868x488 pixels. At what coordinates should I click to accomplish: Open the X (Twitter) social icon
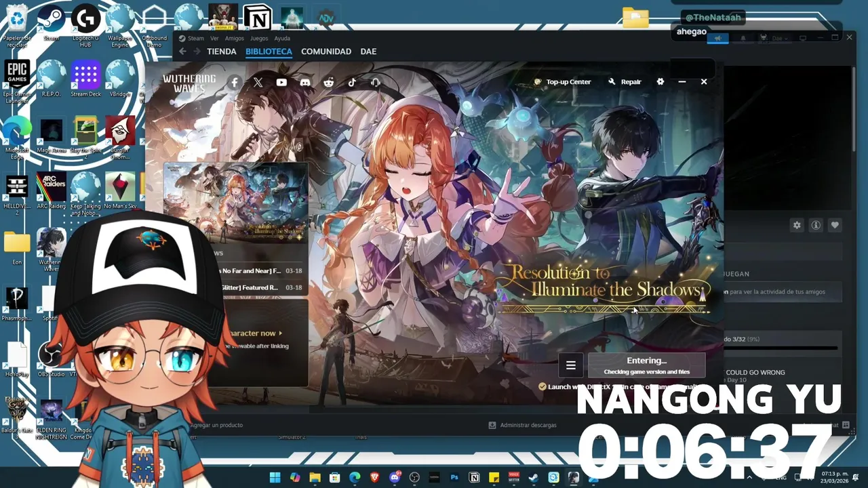[258, 82]
